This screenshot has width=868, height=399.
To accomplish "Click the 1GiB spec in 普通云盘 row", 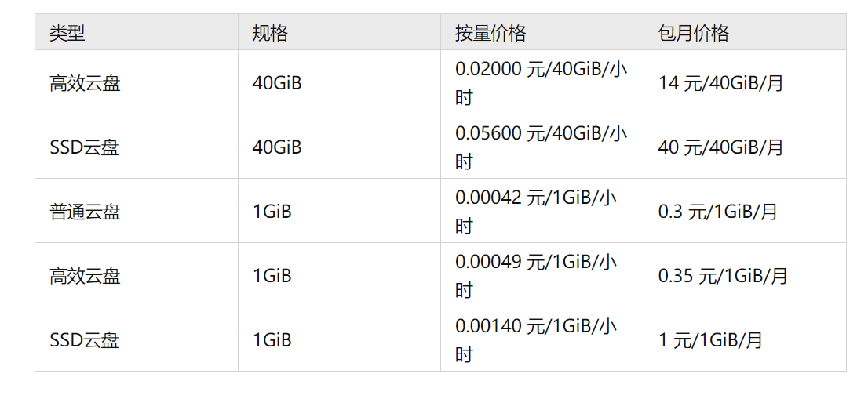I will 272,212.
